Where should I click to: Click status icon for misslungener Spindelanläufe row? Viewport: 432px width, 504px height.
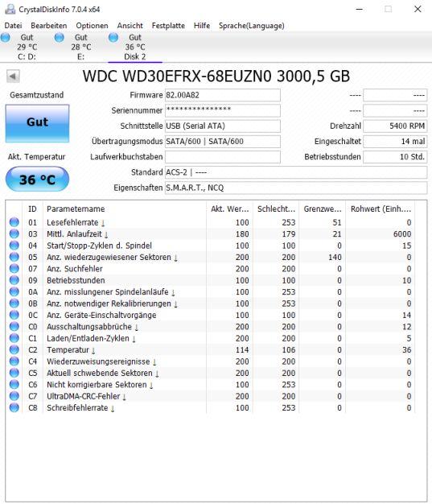point(14,291)
